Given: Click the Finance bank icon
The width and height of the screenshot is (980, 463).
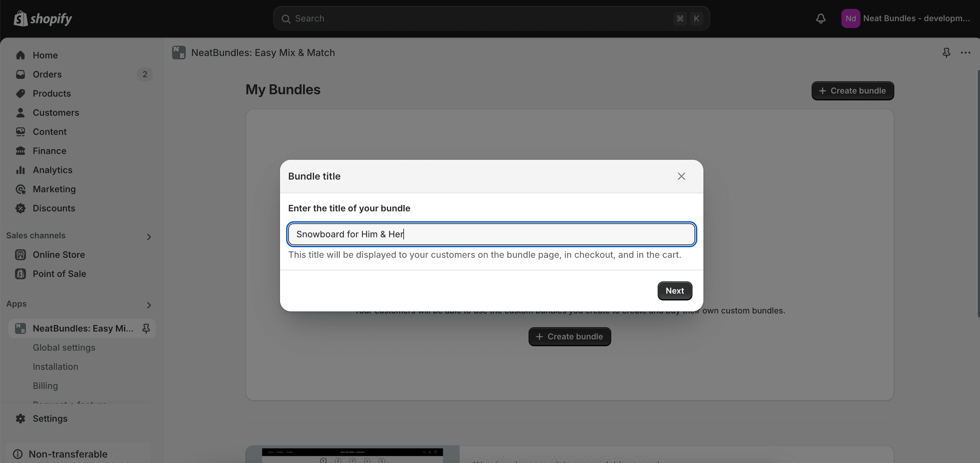Looking at the screenshot, I should click(20, 151).
